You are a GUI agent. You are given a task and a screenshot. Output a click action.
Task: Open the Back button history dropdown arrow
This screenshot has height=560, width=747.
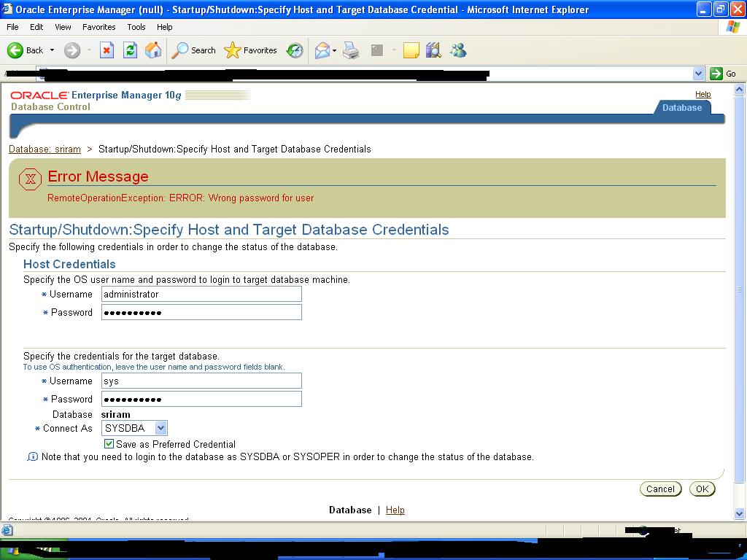52,50
